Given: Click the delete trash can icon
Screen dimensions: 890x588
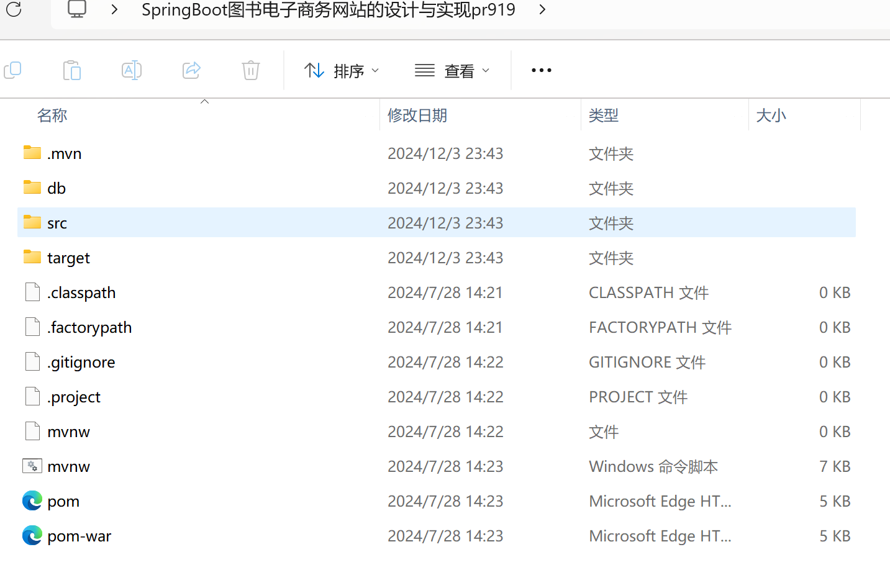Looking at the screenshot, I should coord(251,70).
